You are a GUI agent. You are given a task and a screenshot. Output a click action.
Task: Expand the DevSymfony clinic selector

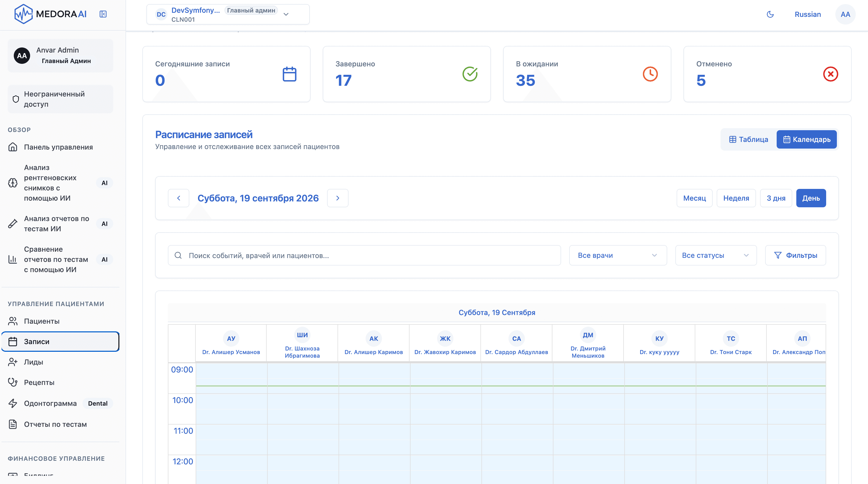click(228, 14)
